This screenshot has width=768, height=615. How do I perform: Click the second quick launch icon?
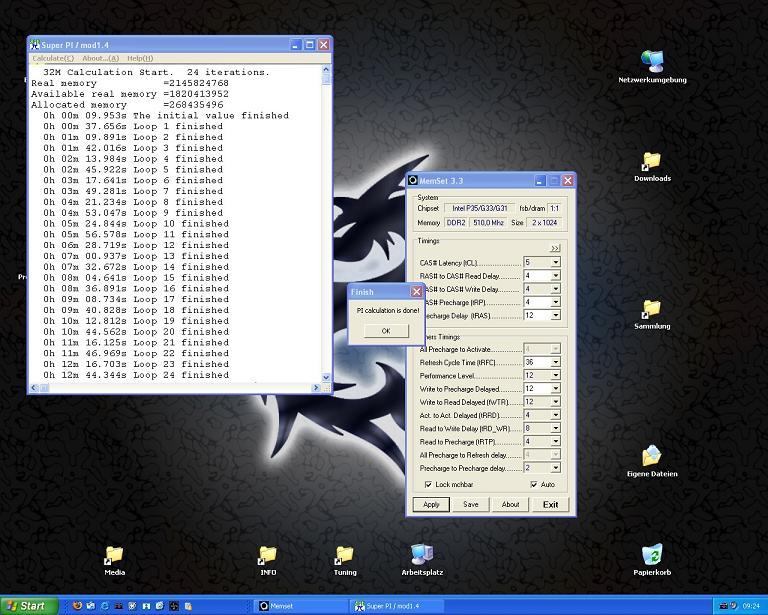click(x=91, y=606)
